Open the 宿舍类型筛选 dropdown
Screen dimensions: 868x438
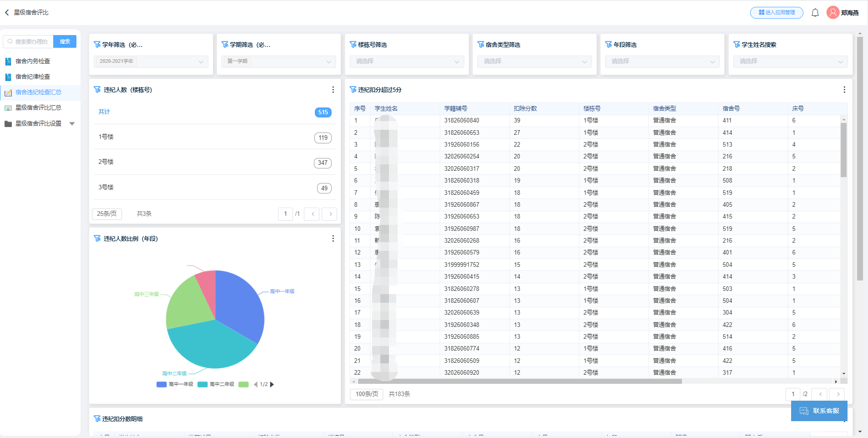click(534, 61)
